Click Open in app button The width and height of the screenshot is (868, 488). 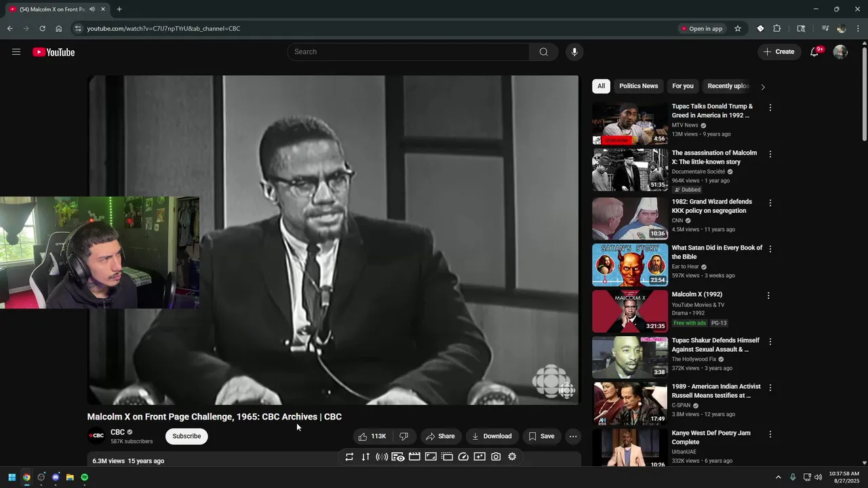(702, 28)
